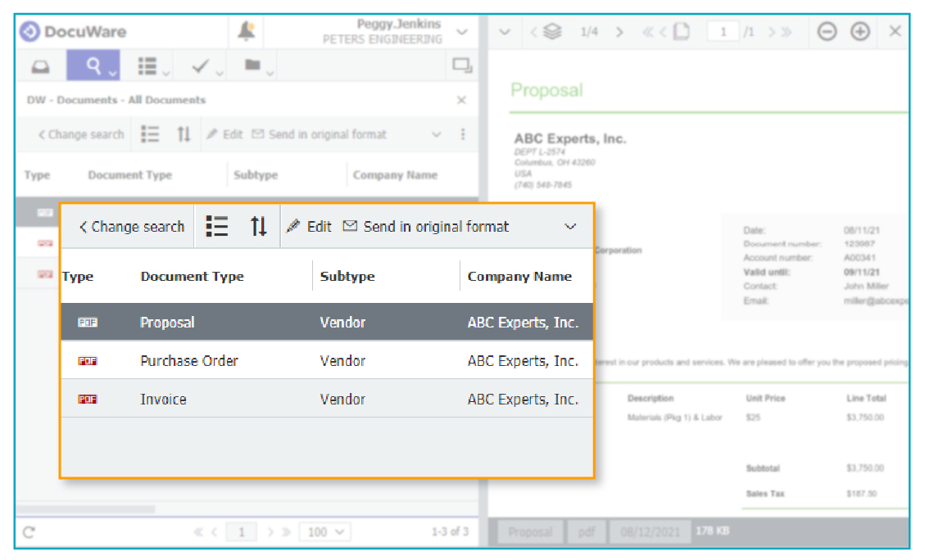Screen dimensions: 925x560
Task: Go to first results page double-arrow
Action: tap(198, 532)
